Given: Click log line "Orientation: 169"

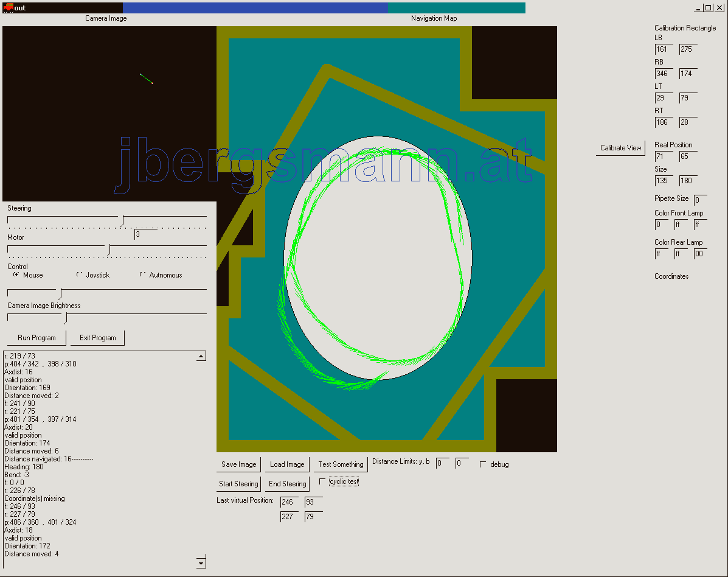Looking at the screenshot, I should click(27, 388).
